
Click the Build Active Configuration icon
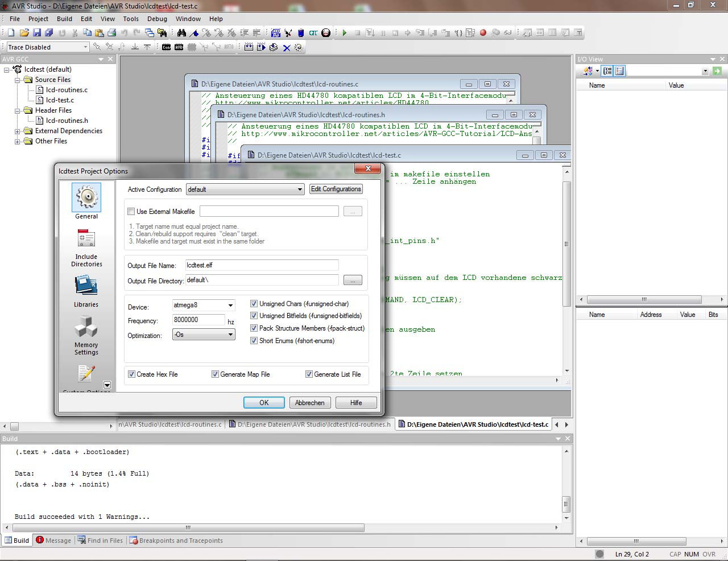point(249,47)
